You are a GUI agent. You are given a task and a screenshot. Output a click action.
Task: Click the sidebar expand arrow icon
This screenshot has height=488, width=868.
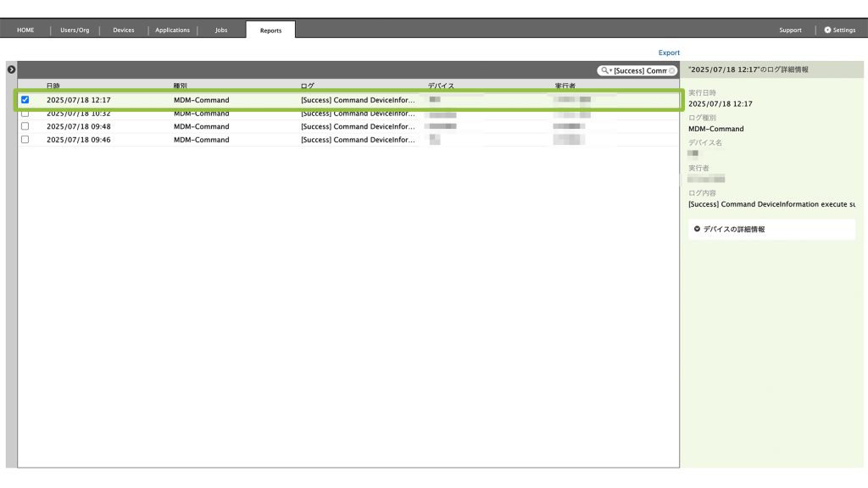[11, 69]
